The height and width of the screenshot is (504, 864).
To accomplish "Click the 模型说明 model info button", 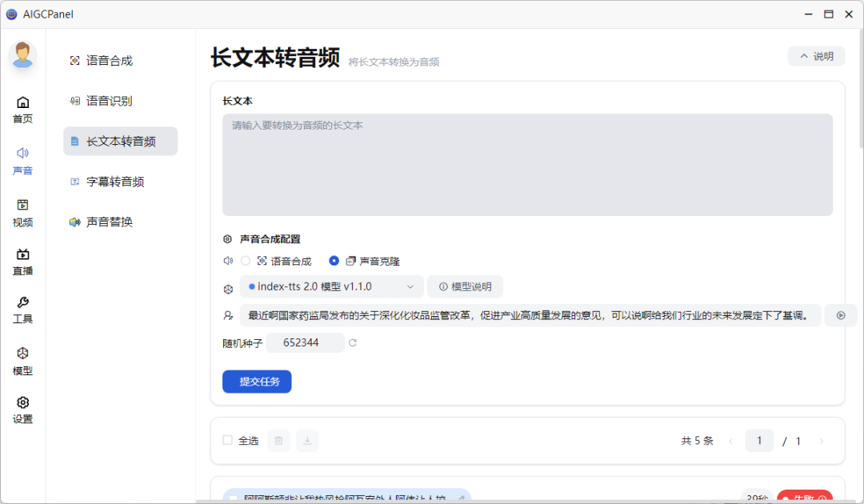I will [x=465, y=286].
